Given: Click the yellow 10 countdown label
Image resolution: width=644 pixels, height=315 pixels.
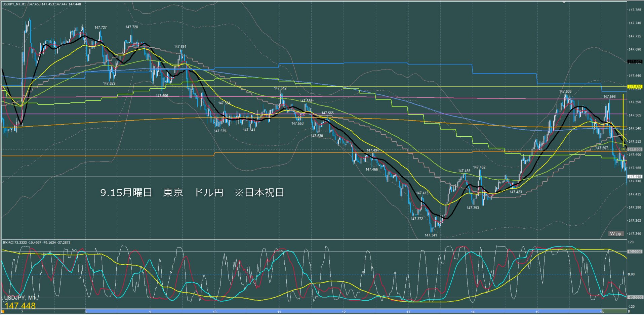Looking at the screenshot, I should (623, 149).
